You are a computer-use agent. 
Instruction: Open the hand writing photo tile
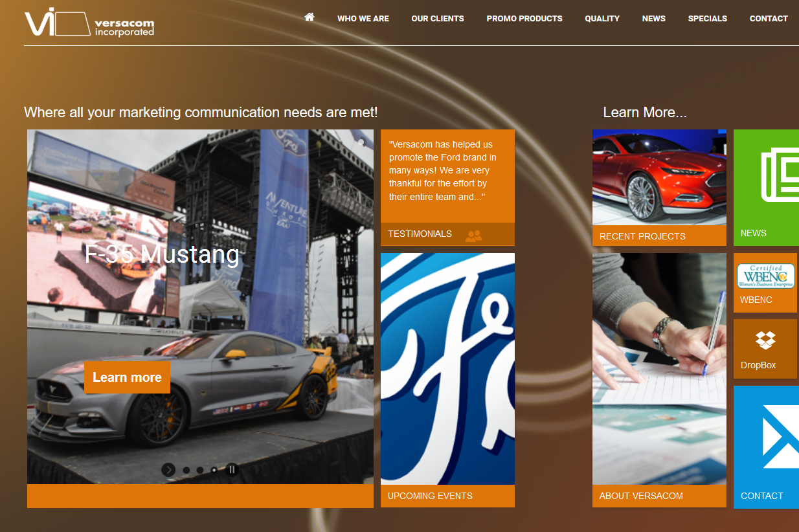pyautogui.click(x=659, y=369)
